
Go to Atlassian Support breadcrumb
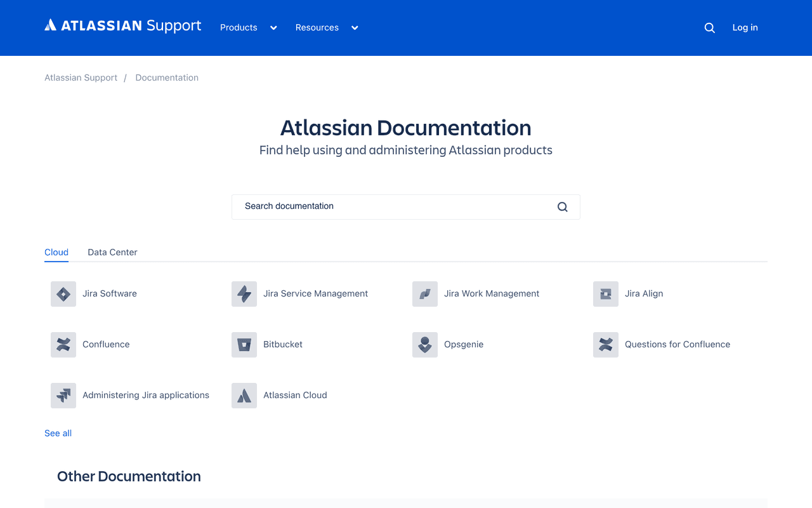(x=81, y=77)
